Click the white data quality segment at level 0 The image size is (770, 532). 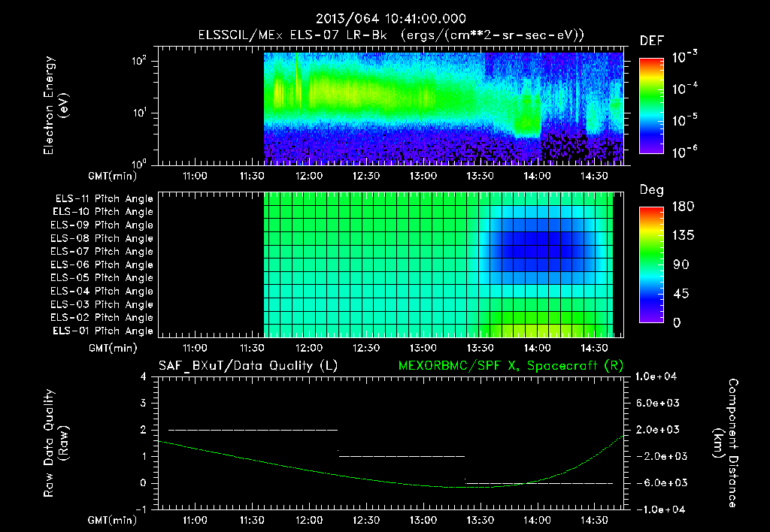coord(539,483)
